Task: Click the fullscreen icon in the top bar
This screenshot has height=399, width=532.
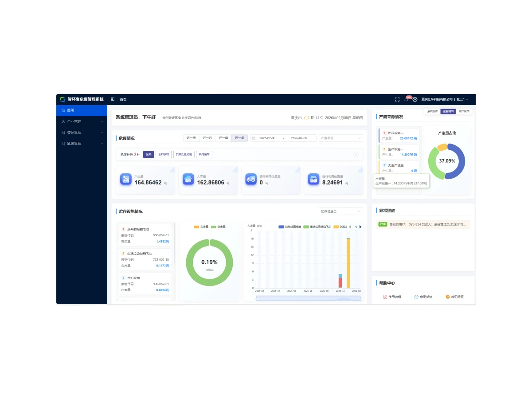Action: (397, 99)
